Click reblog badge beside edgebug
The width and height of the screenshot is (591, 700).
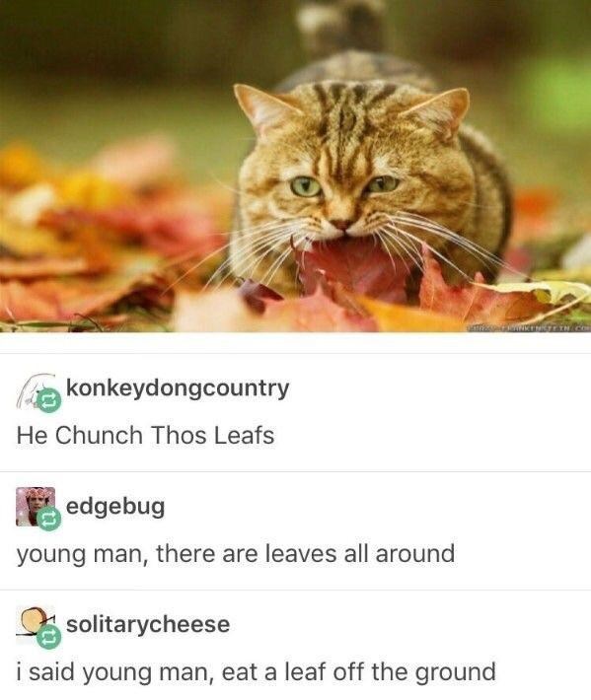click(x=48, y=519)
